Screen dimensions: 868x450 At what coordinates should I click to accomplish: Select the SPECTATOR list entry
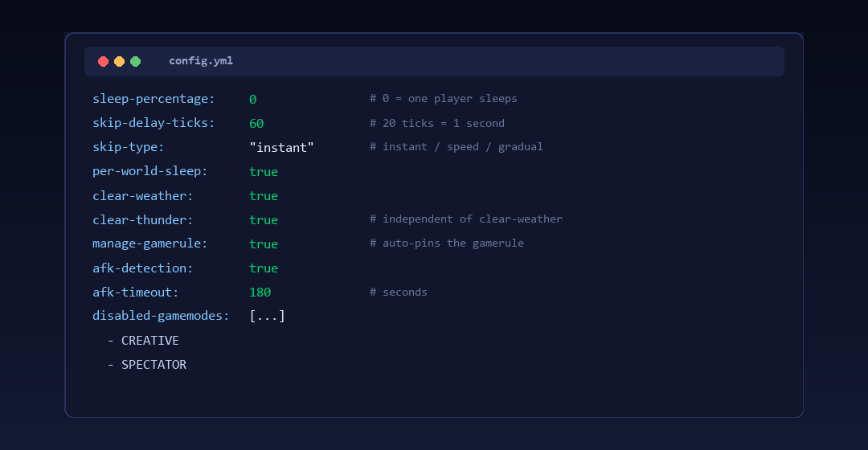pos(154,365)
